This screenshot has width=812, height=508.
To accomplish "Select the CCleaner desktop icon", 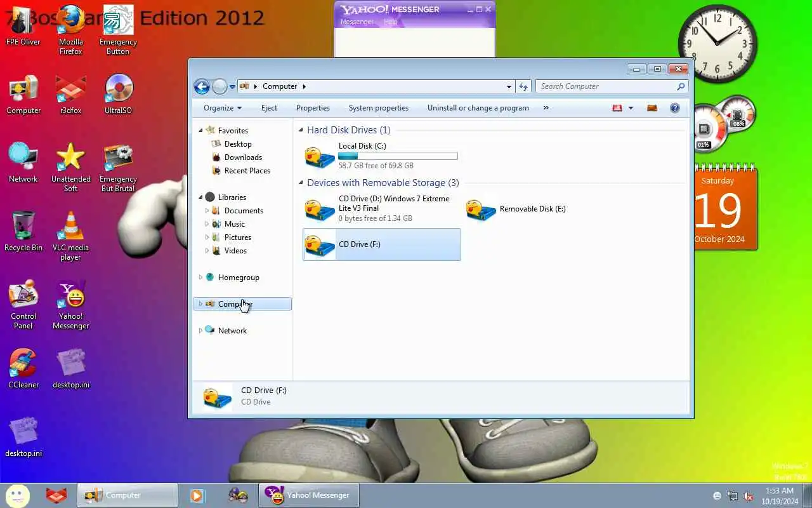I will pyautogui.click(x=23, y=370).
